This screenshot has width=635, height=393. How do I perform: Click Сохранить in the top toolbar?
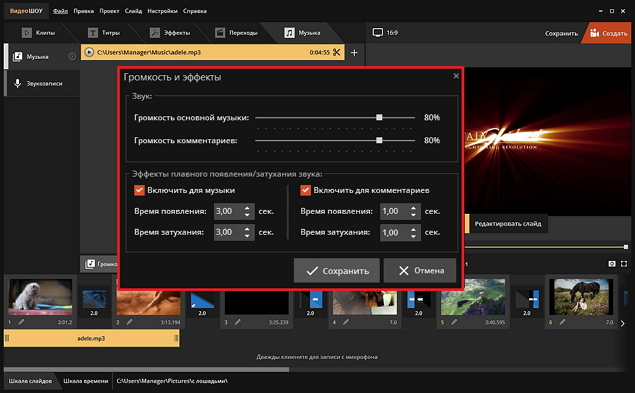click(561, 33)
